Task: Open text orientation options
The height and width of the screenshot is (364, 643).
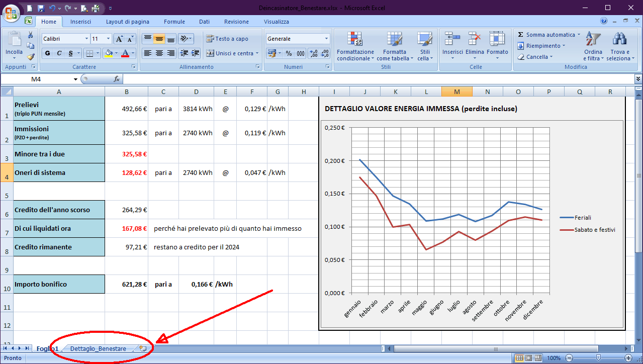Action: coord(186,39)
